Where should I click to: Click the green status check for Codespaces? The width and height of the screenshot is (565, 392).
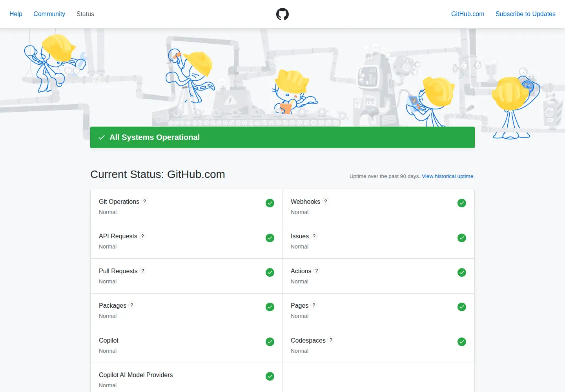coord(462,342)
